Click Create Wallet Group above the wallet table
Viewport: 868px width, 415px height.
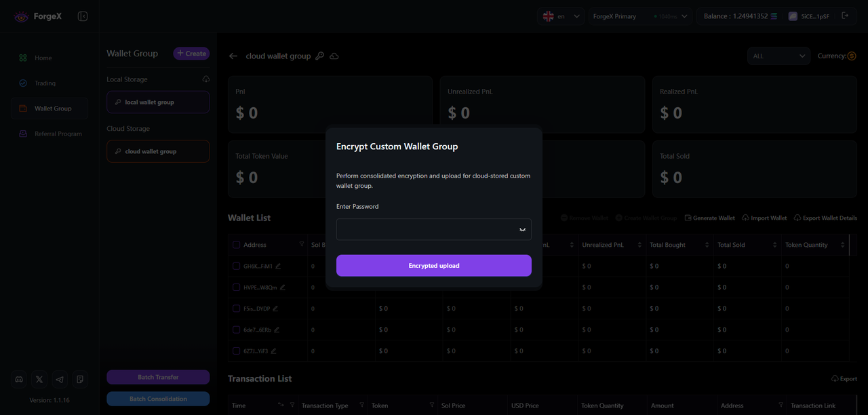click(646, 218)
